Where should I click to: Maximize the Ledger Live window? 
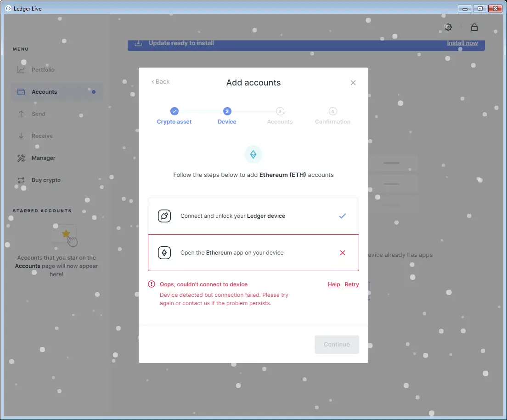pyautogui.click(x=480, y=8)
